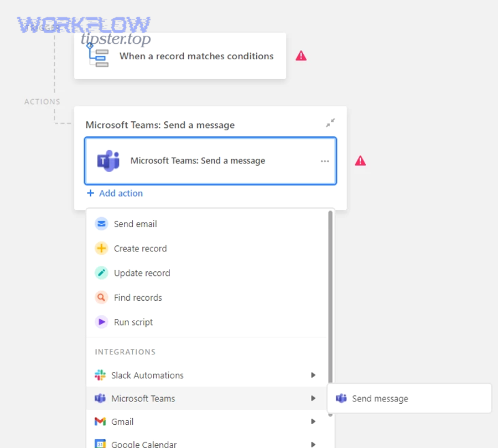The height and width of the screenshot is (448, 498).
Task: Expand the Slack Automations submenu arrow
Action: [313, 375]
